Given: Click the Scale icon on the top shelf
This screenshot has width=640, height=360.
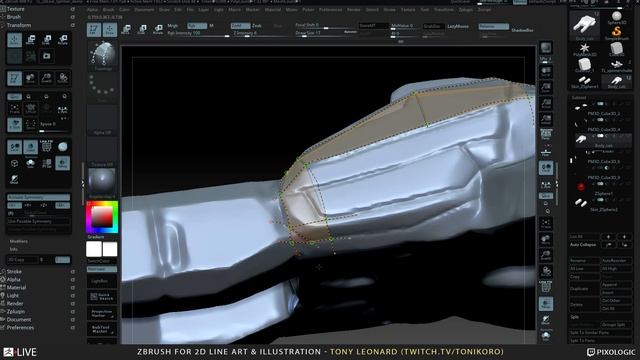Looking at the screenshot, I should [x=142, y=29].
